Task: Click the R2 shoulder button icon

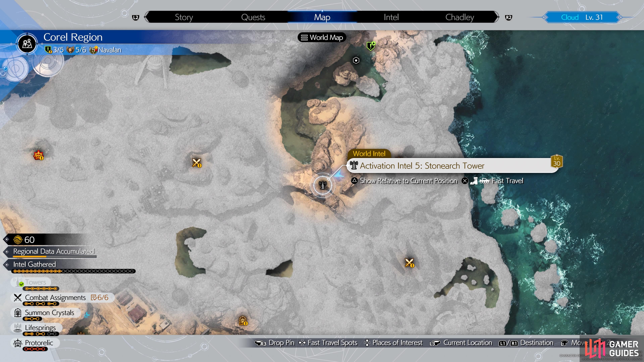Action: (x=508, y=17)
